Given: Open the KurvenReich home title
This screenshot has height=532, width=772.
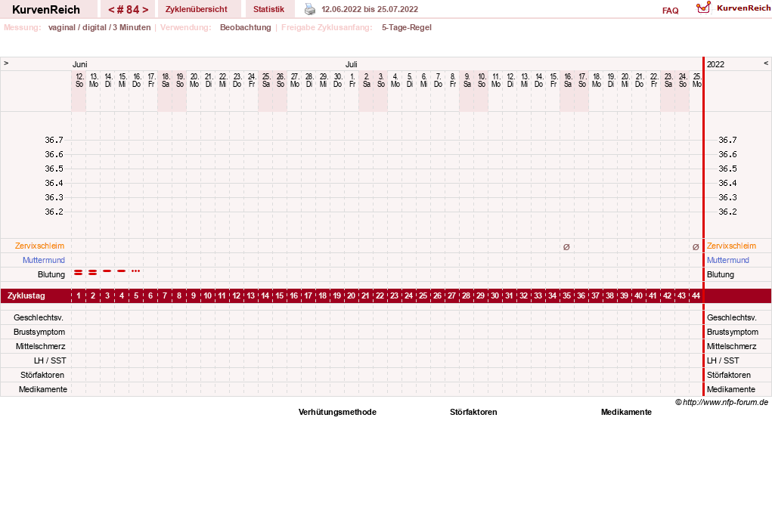Looking at the screenshot, I should click(x=46, y=9).
